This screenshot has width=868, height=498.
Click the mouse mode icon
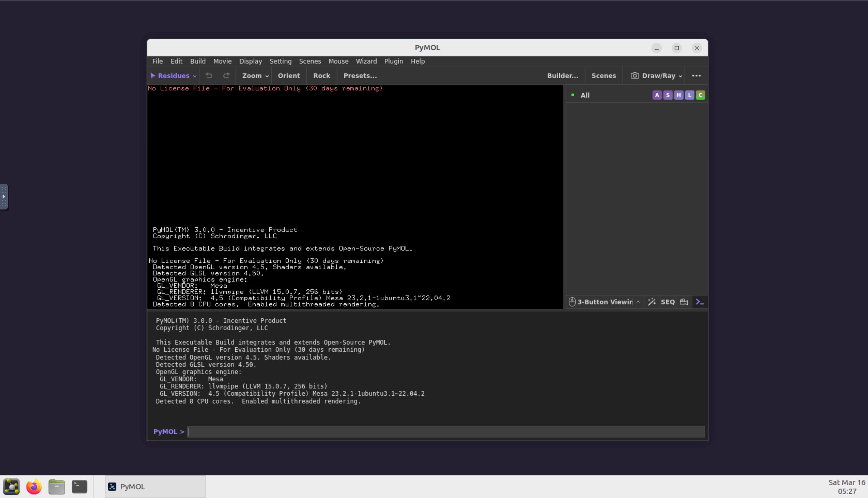click(572, 302)
